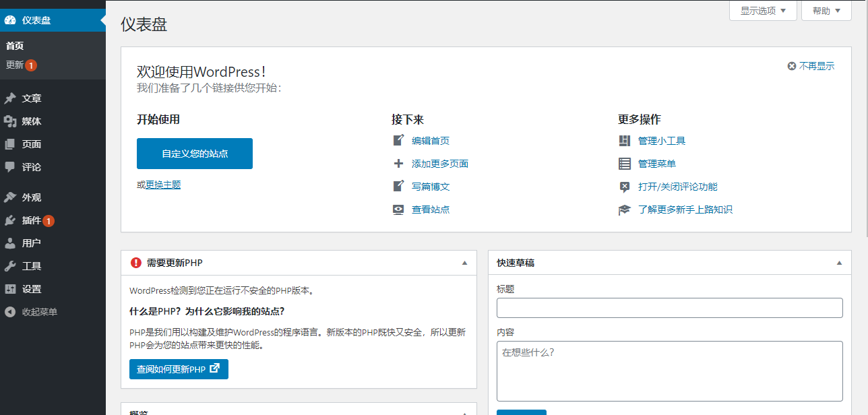Viewport: 868px width, 415px height.
Task: Click the widgets icon beside 管理小工具
Action: click(625, 141)
